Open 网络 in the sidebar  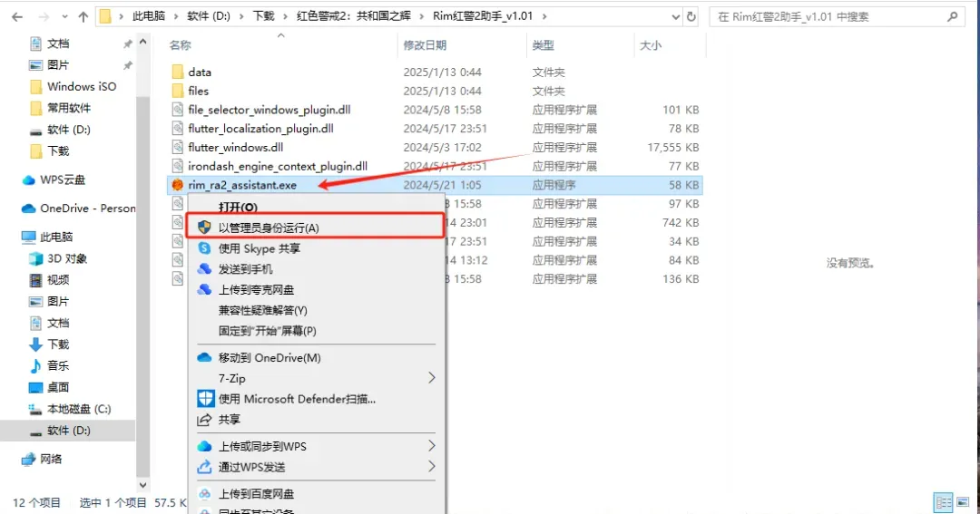tap(51, 459)
